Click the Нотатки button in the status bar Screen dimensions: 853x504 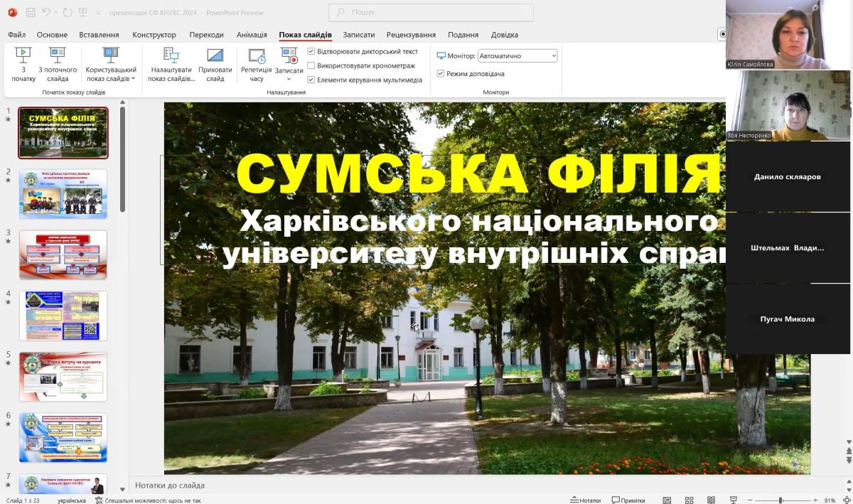pyautogui.click(x=585, y=500)
